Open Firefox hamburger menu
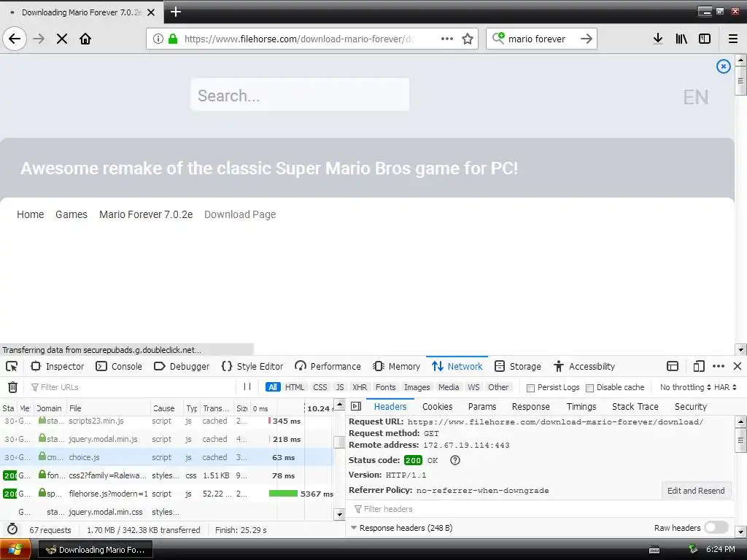 coord(733,39)
